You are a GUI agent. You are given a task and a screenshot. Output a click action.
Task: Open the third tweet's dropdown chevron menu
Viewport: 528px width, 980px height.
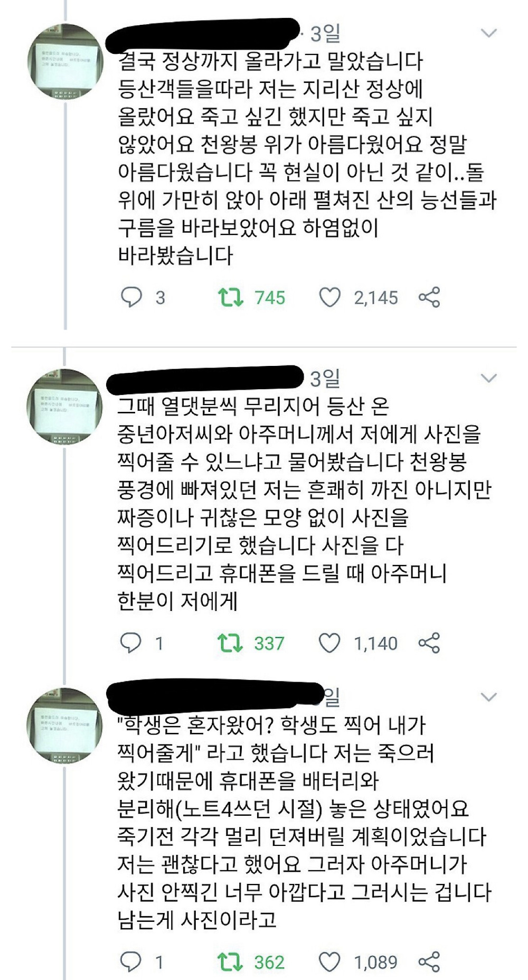(x=489, y=697)
